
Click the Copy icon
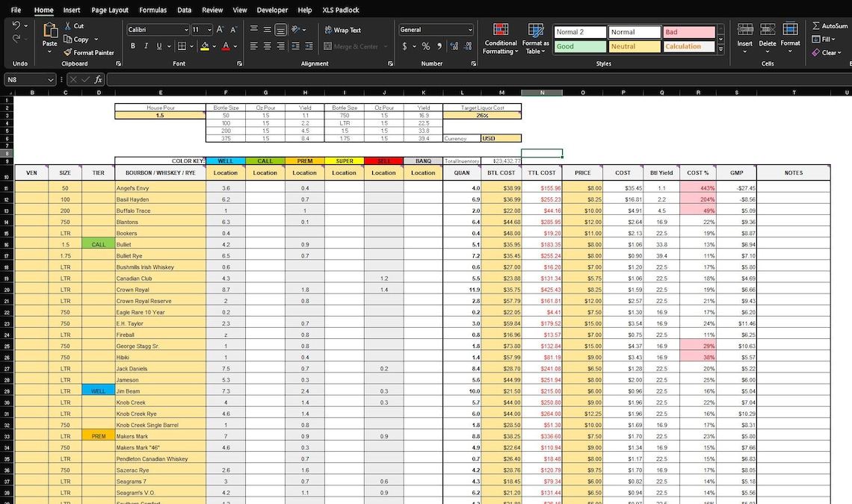coord(68,39)
